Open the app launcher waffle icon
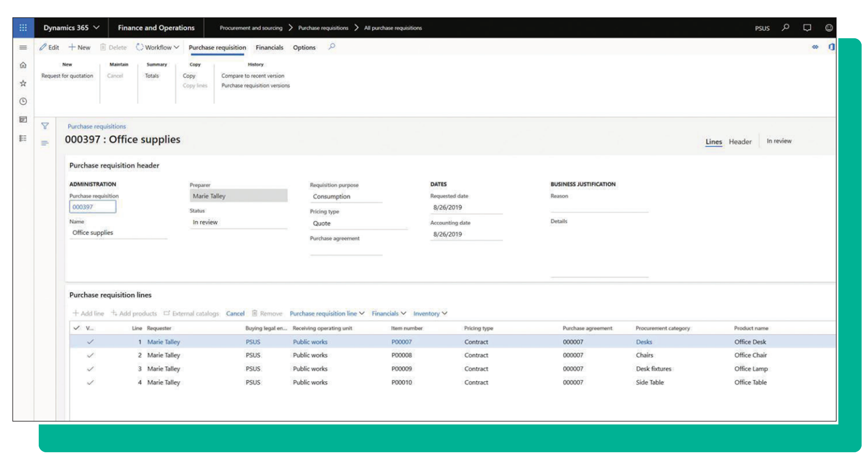This screenshot has width=868, height=470. tap(23, 28)
